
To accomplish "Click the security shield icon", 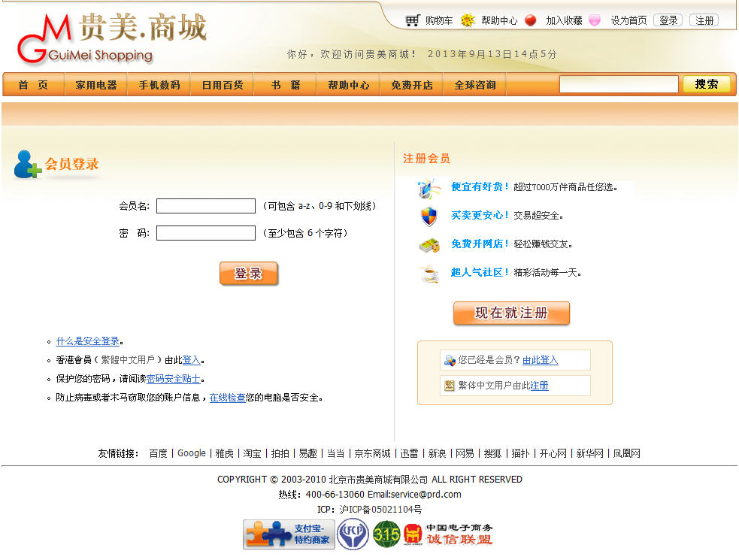I will pos(429,216).
